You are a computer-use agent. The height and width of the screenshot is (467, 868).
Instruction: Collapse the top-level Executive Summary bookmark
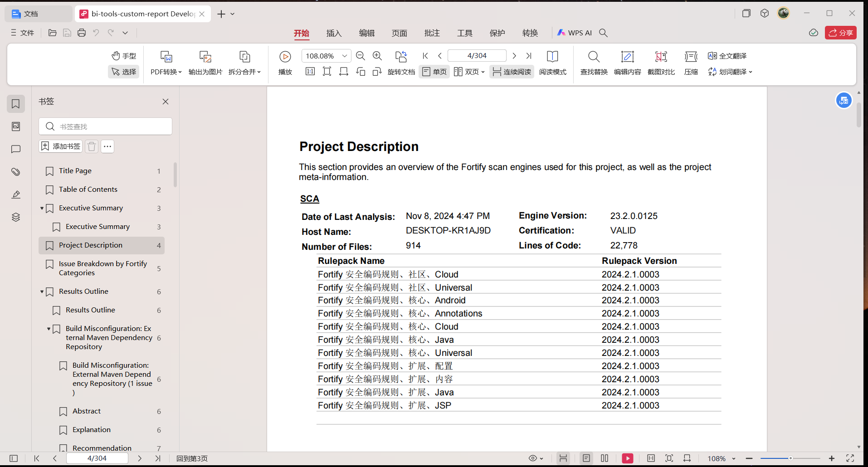(x=42, y=208)
